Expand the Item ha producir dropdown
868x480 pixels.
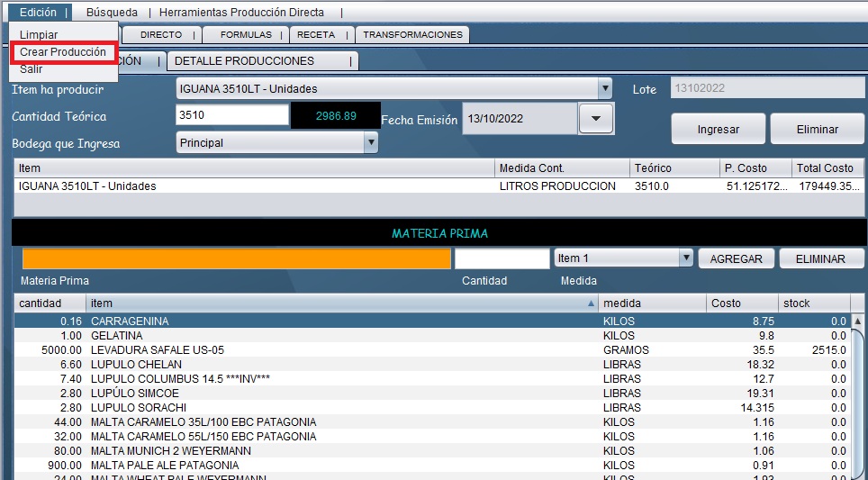click(605, 89)
